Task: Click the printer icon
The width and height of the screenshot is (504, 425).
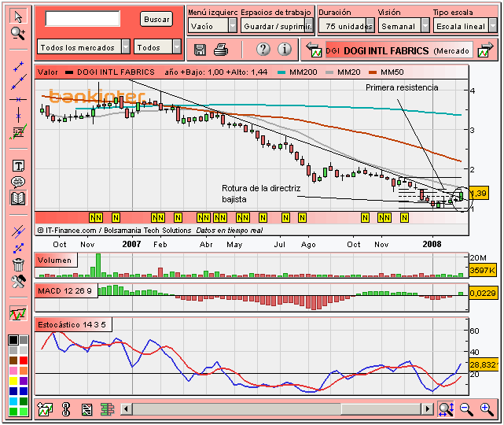Action: (221, 50)
